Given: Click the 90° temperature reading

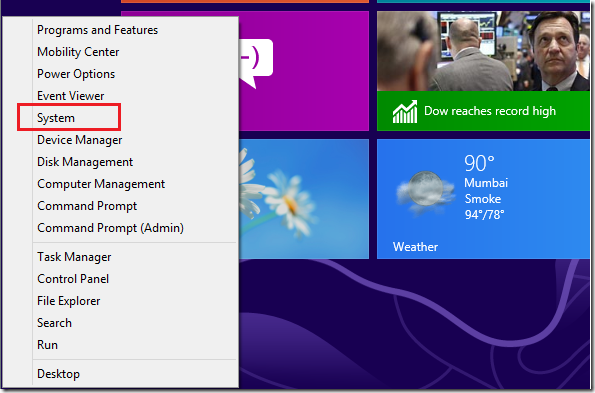Looking at the screenshot, I should pyautogui.click(x=479, y=163).
